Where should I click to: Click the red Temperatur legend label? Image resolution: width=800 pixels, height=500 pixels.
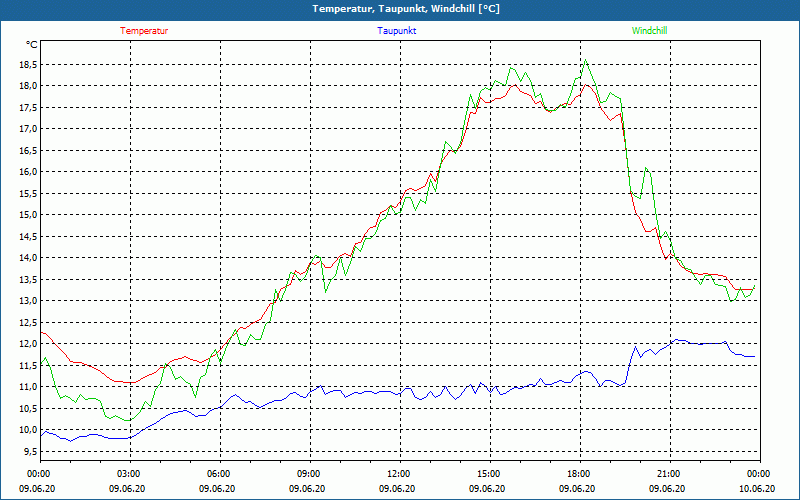click(144, 31)
